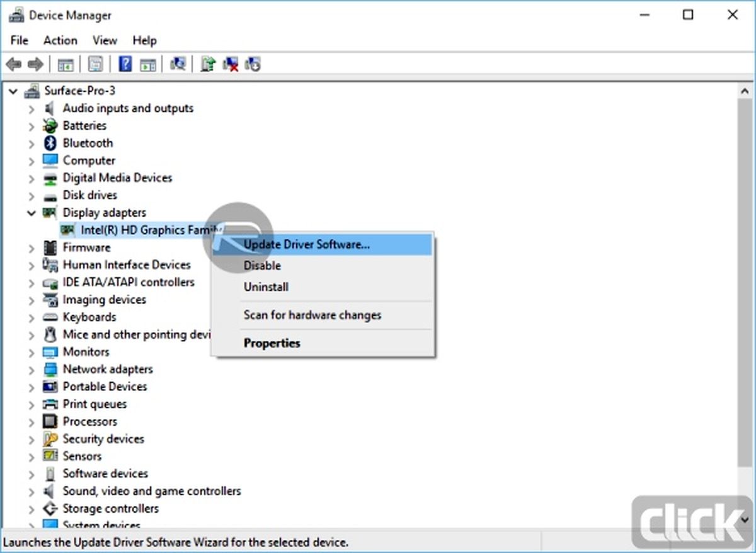Image resolution: width=756 pixels, height=553 pixels.
Task: Expand the Sensors branch
Action: pos(31,457)
